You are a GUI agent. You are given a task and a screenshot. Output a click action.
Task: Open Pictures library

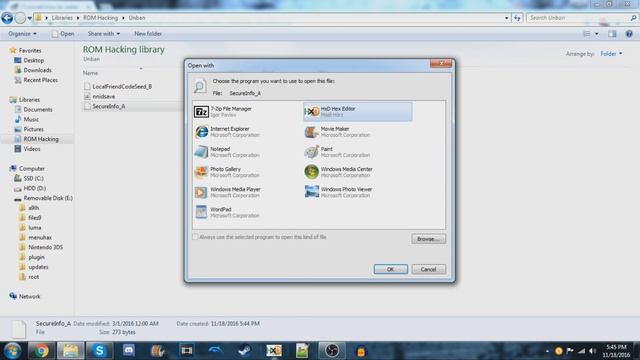pyautogui.click(x=33, y=129)
